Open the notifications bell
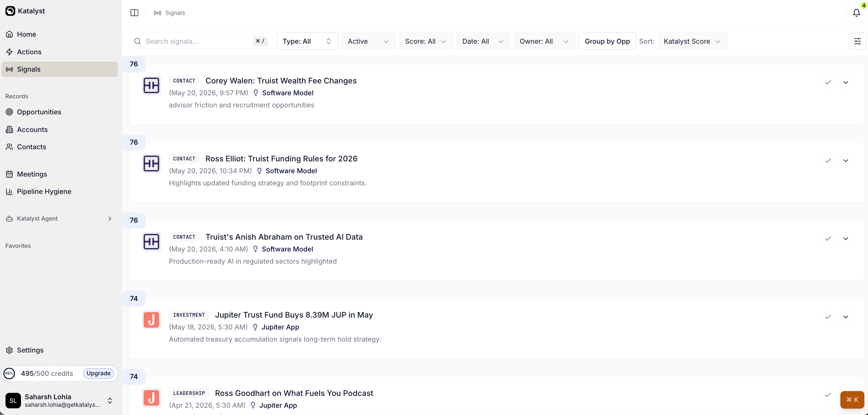 tap(856, 13)
